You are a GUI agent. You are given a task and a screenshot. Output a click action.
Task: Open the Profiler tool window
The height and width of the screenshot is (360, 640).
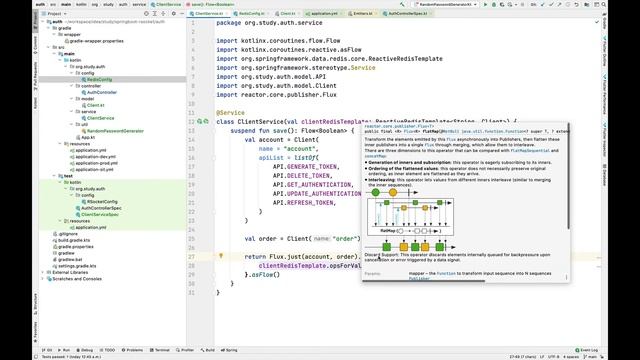pos(185,350)
